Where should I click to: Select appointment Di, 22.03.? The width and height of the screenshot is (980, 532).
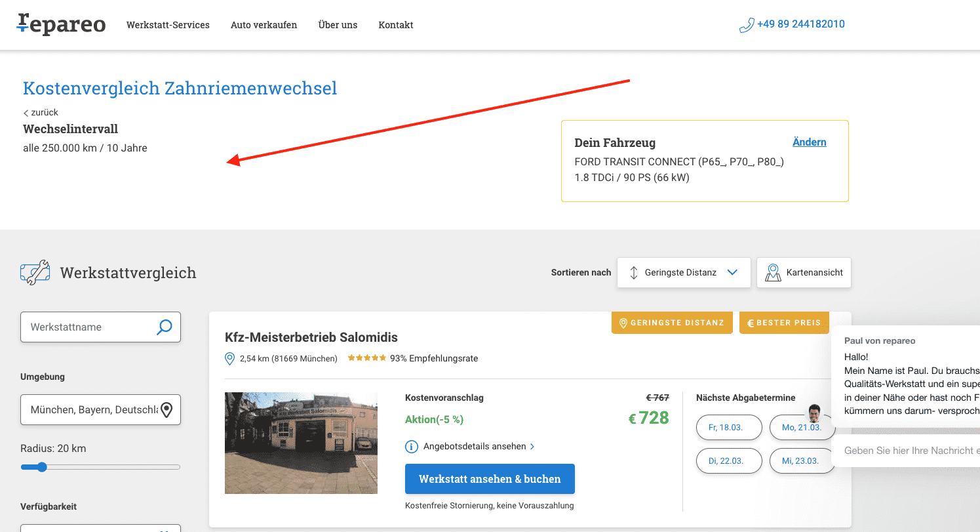[729, 460]
